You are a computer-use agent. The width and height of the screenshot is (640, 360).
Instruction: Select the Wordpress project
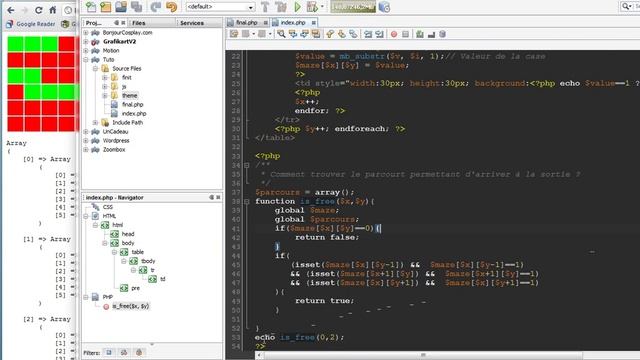tap(116, 140)
